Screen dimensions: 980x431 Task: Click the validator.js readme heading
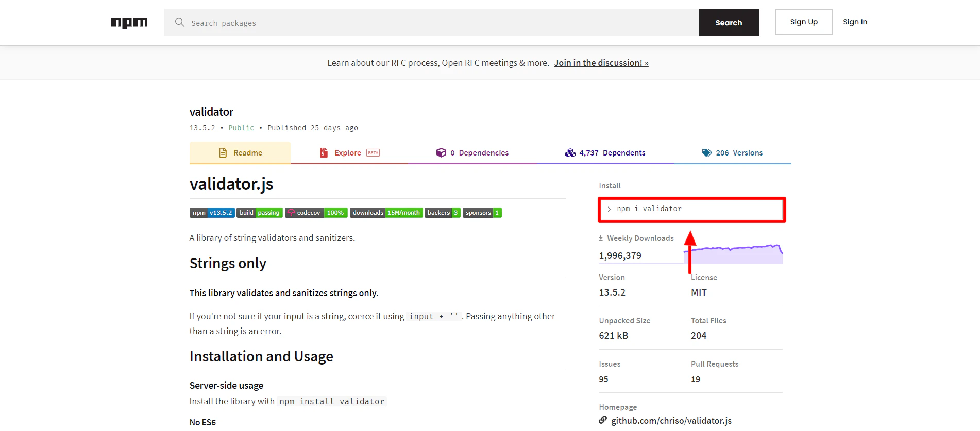tap(231, 184)
